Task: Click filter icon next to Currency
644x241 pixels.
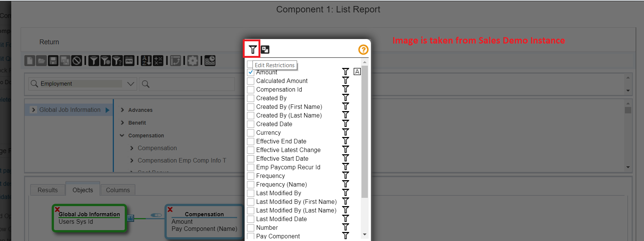Action: [345, 132]
